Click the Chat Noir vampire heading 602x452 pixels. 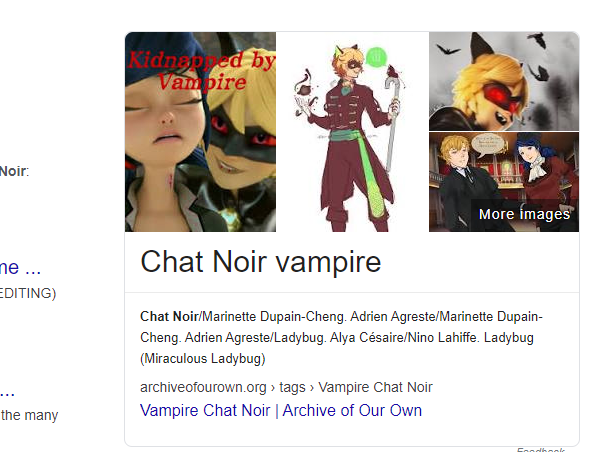point(261,262)
